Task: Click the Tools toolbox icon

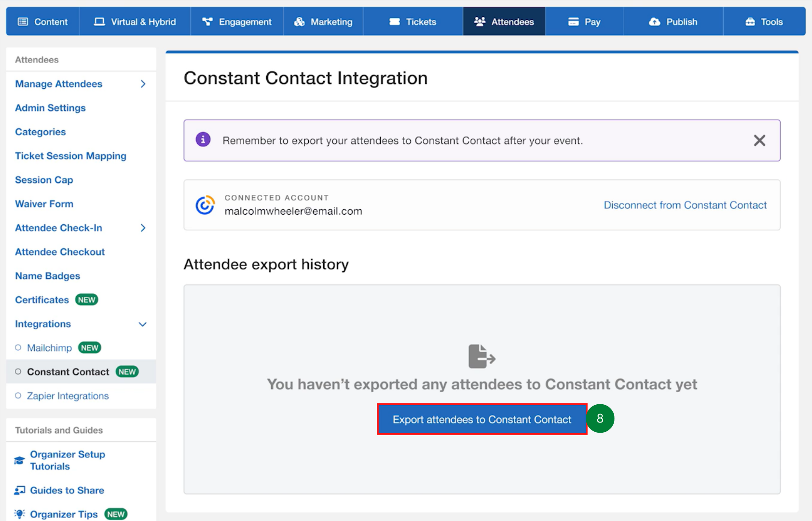Action: 750,22
